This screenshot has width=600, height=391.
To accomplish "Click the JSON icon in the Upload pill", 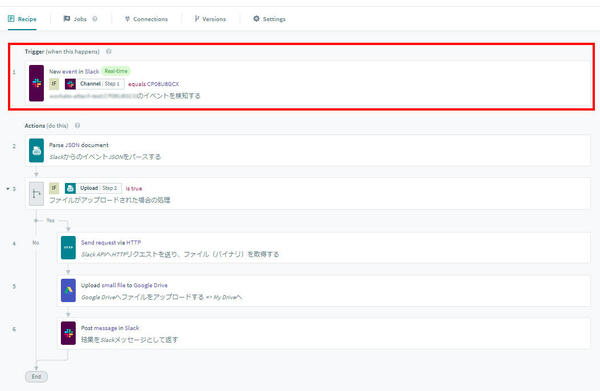I will coord(70,188).
